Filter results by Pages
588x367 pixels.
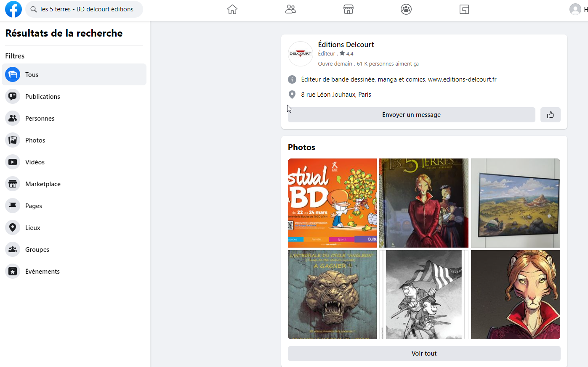point(74,206)
